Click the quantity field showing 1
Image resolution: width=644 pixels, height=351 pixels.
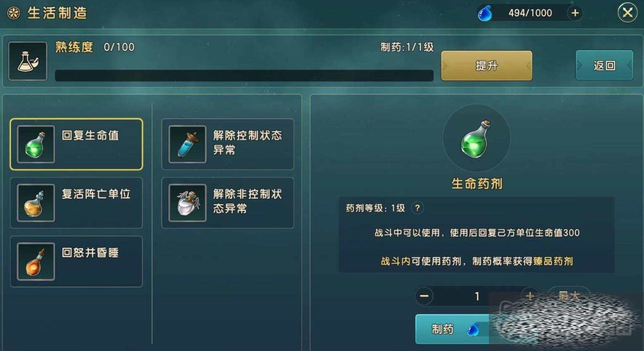[x=477, y=296]
